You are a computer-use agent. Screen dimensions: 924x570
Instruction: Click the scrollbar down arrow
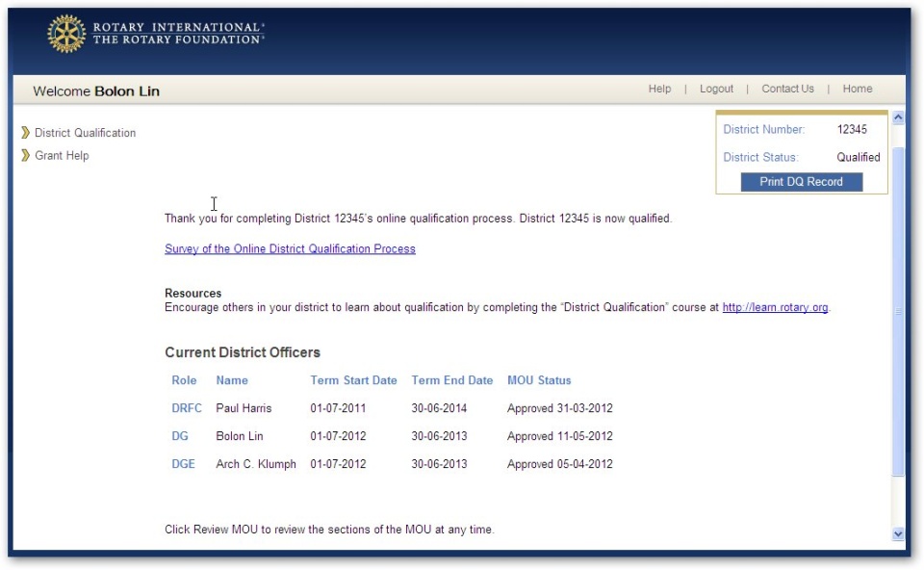(898, 534)
